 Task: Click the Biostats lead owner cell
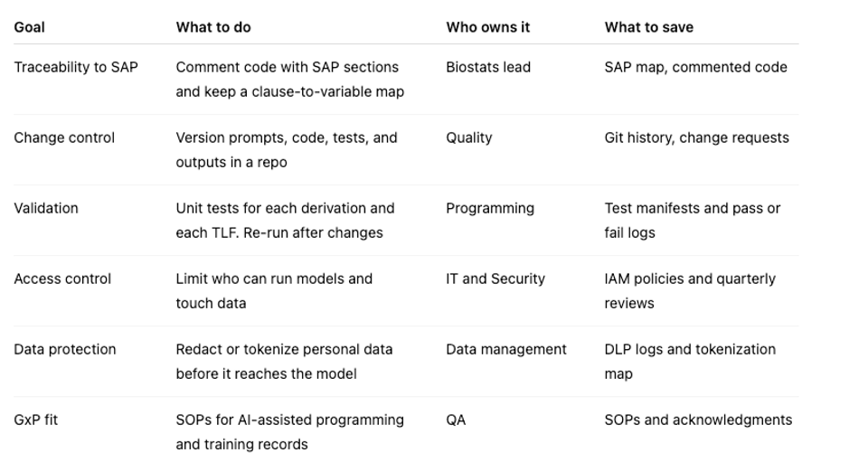coord(488,67)
